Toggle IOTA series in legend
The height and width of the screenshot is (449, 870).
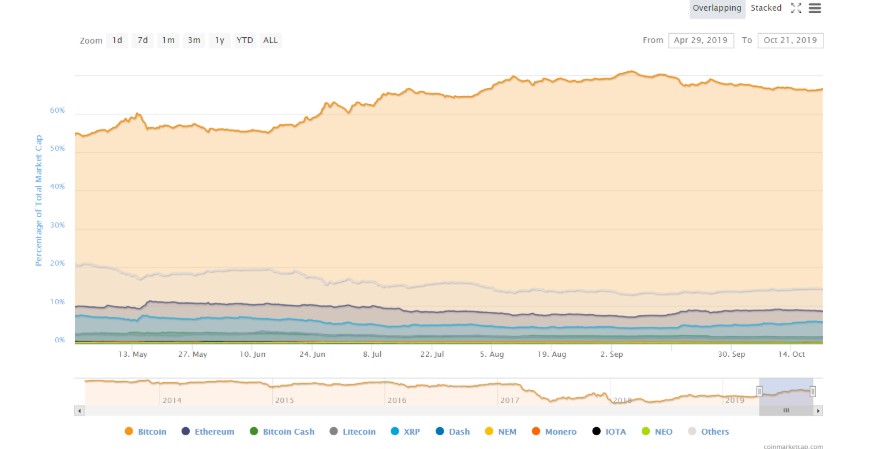point(609,432)
